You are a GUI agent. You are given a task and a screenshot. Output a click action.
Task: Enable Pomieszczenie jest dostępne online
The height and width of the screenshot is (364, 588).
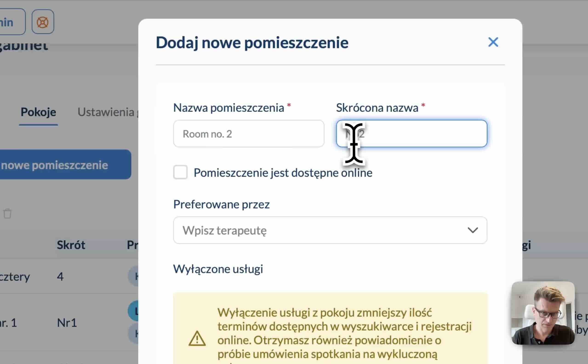(180, 172)
